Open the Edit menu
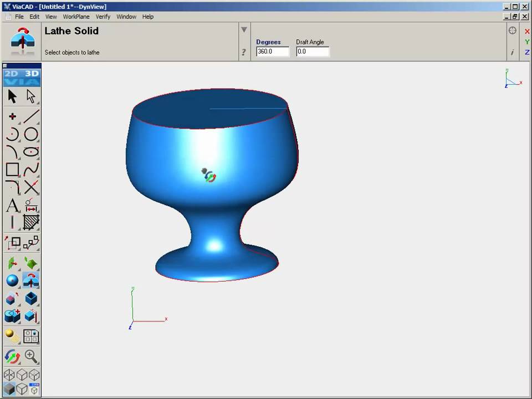The width and height of the screenshot is (532, 399). coord(34,17)
